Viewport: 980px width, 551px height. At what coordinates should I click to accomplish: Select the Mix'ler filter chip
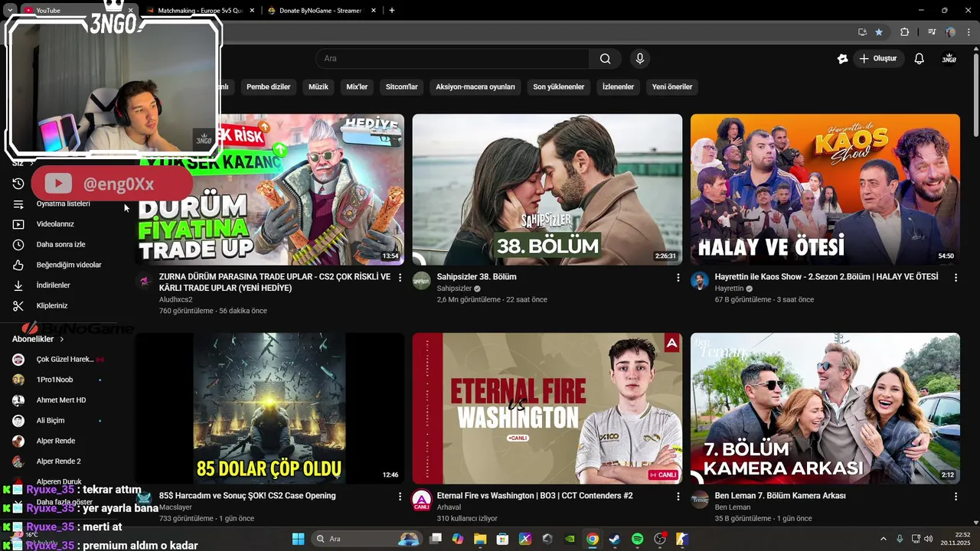(357, 87)
